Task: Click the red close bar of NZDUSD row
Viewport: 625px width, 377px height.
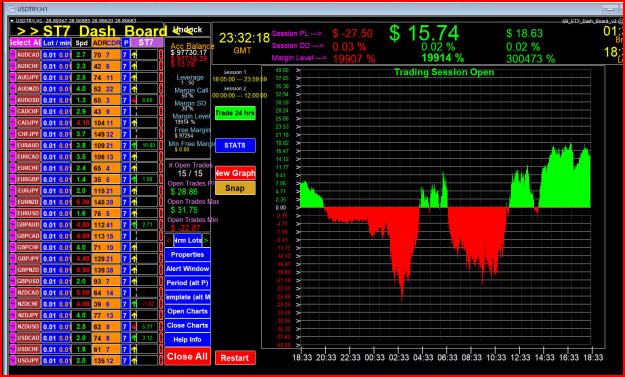Action: [x=161, y=327]
